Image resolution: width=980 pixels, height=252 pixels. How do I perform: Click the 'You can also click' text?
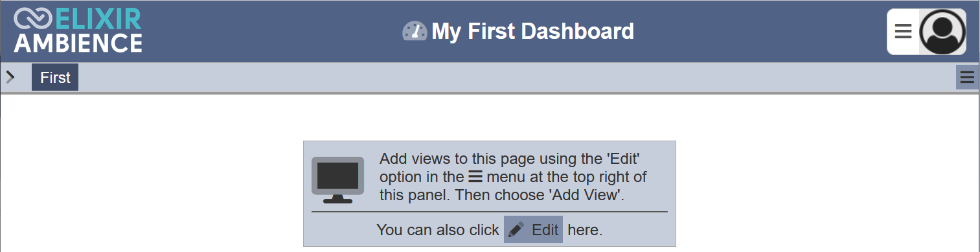[x=438, y=230]
